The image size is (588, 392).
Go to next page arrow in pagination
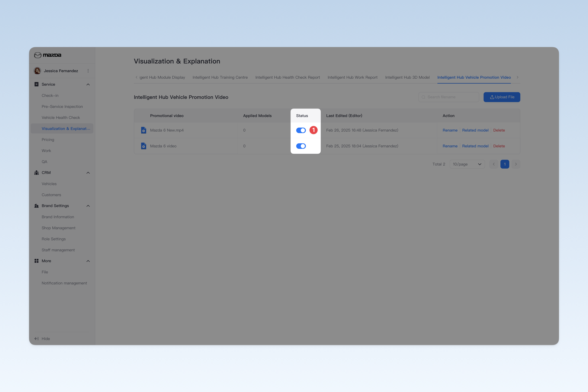click(516, 164)
